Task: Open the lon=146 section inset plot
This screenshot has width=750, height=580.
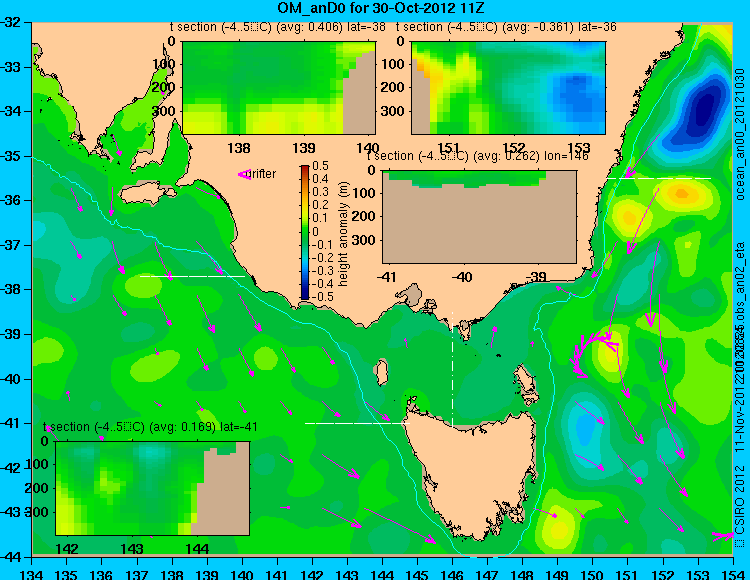Action: [480, 217]
